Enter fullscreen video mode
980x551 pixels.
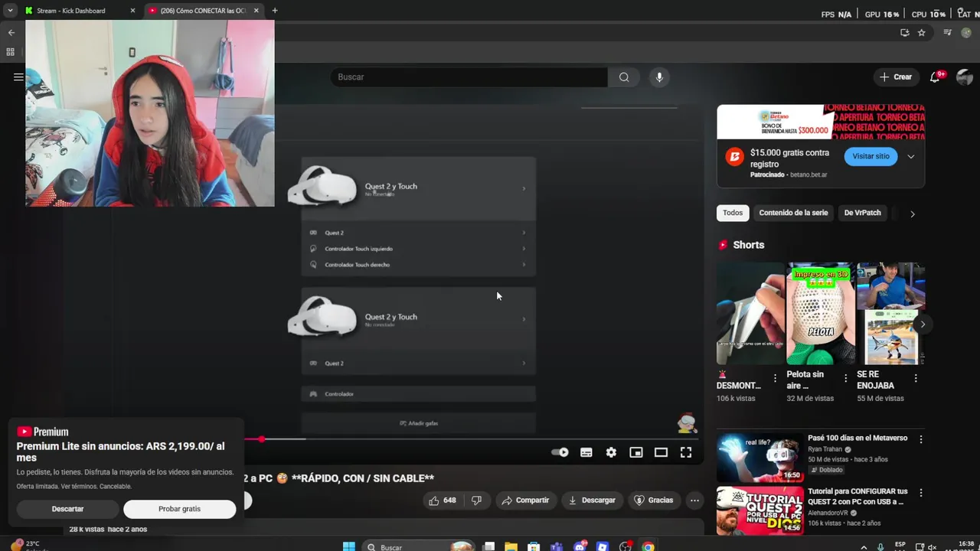(686, 452)
